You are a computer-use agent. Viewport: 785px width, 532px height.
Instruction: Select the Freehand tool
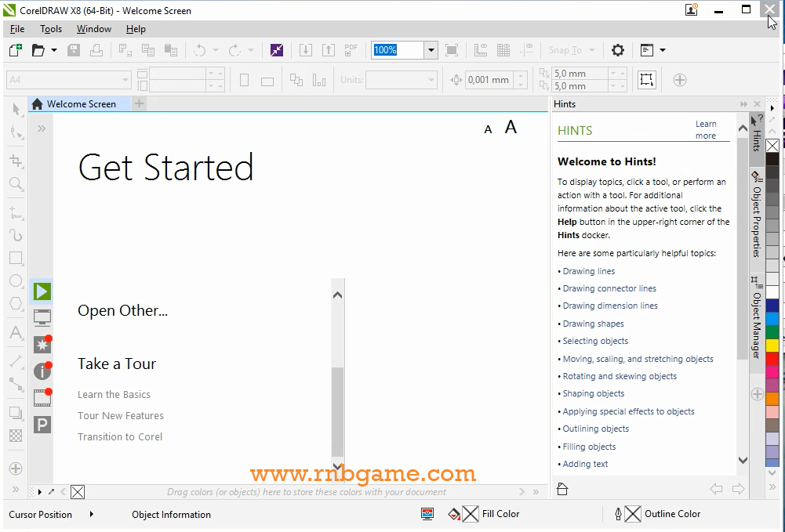(16, 212)
